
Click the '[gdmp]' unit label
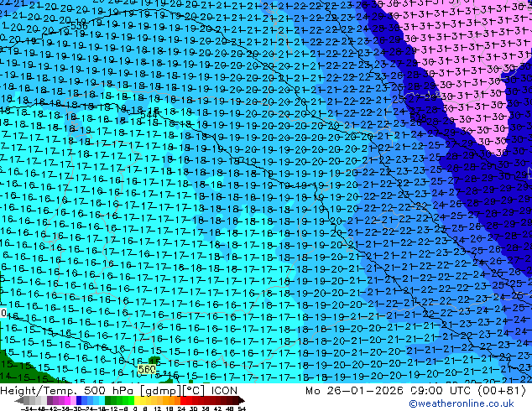pos(159,391)
